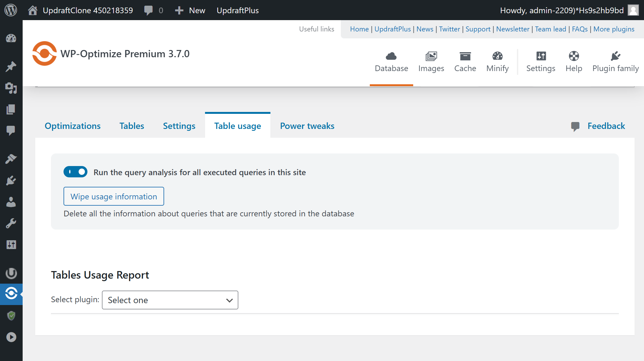
Task: Open the Plugin family section
Action: click(x=615, y=62)
